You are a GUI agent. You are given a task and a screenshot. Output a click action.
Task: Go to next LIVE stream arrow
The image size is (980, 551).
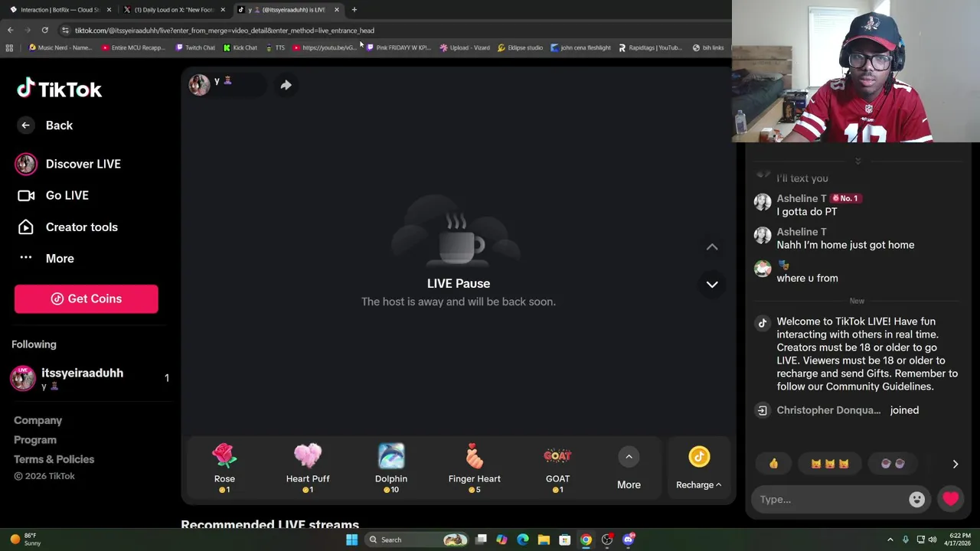pyautogui.click(x=712, y=284)
